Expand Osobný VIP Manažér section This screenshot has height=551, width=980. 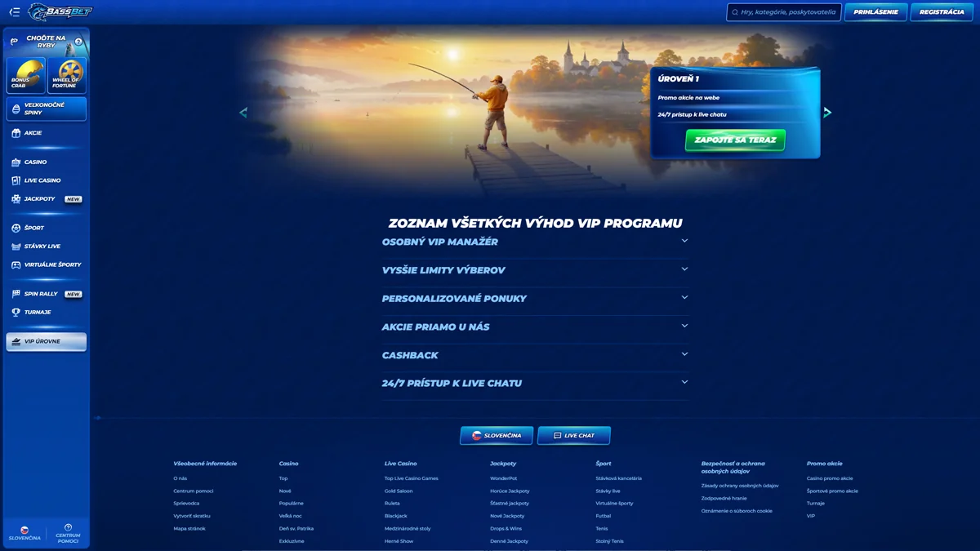coord(535,242)
